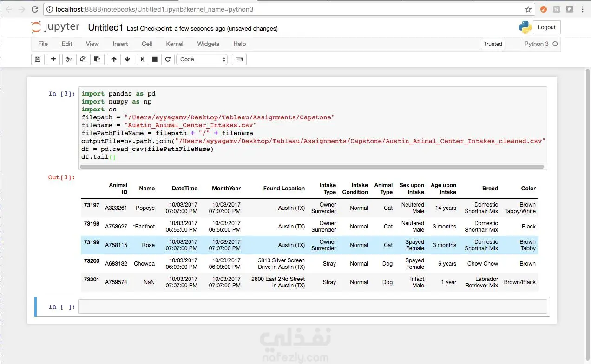The height and width of the screenshot is (364, 591).
Task: Click the Animal ID cell A759574
Action: pos(116,282)
